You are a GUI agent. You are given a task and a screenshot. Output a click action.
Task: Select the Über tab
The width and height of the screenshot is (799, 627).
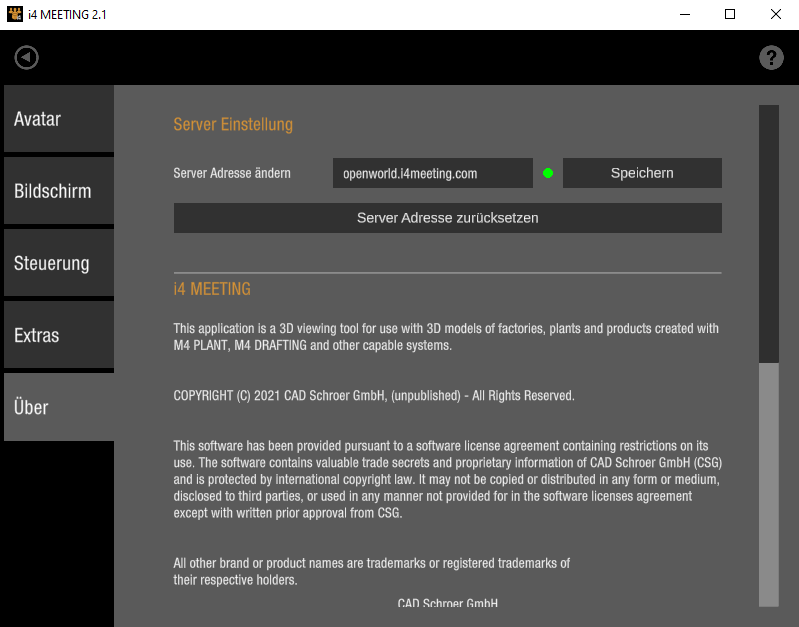[x=58, y=408]
